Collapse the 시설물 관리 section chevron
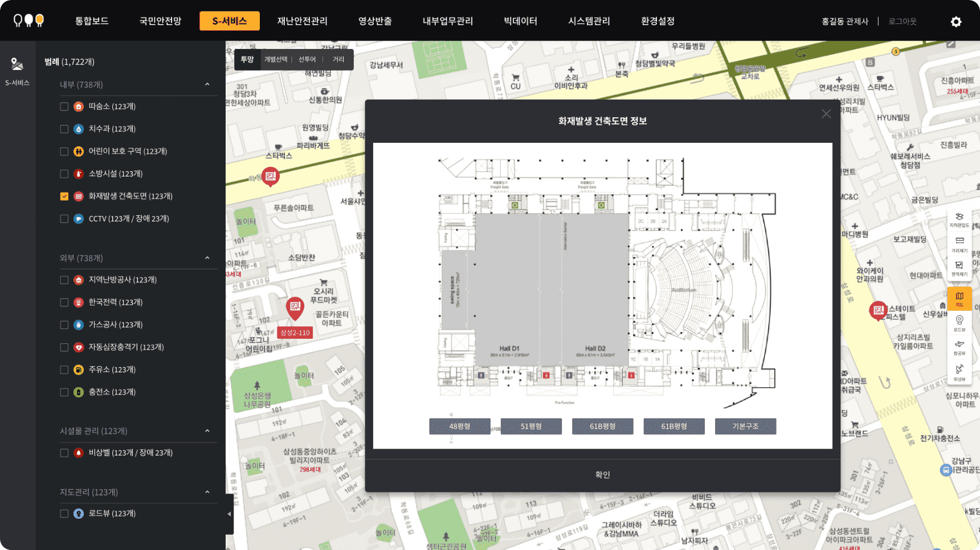 [x=207, y=431]
